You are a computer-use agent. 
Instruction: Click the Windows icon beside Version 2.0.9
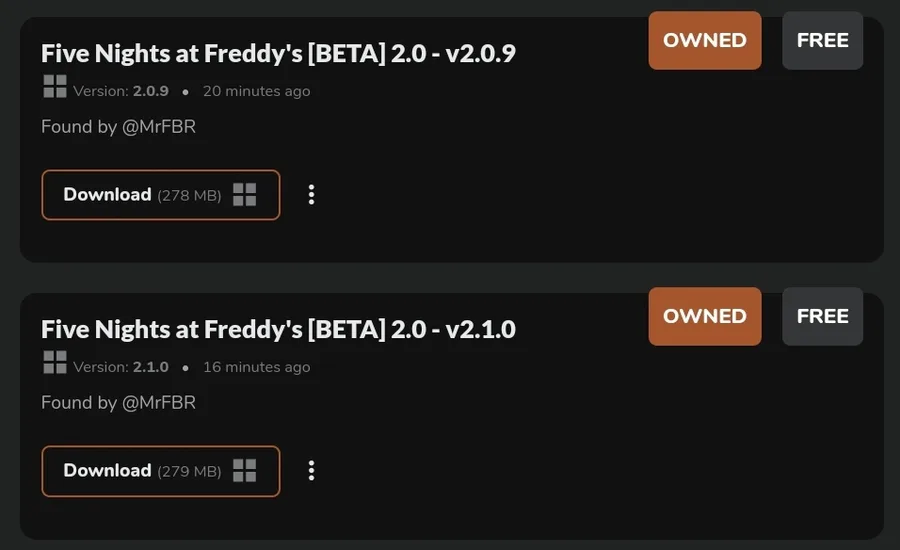pos(55,87)
